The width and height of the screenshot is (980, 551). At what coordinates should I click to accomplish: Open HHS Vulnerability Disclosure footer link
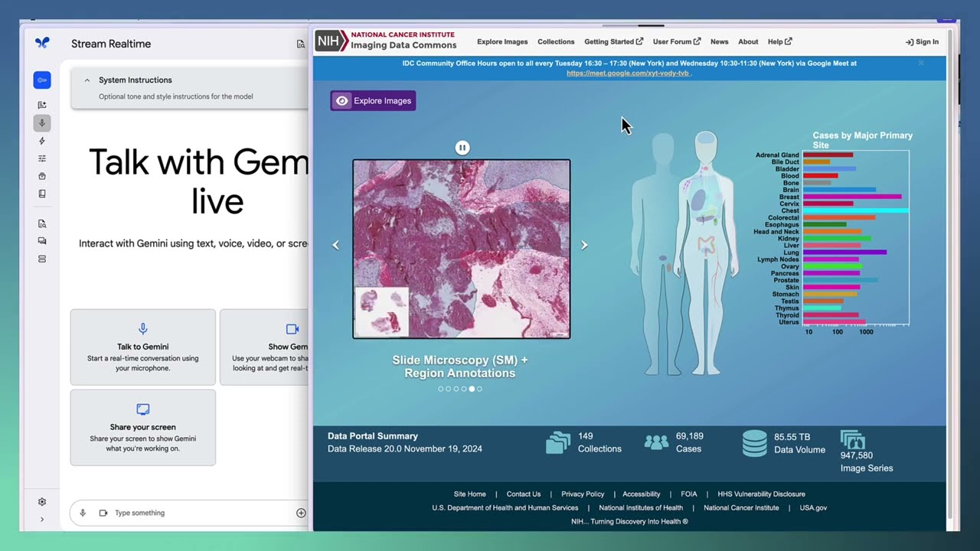tap(761, 494)
